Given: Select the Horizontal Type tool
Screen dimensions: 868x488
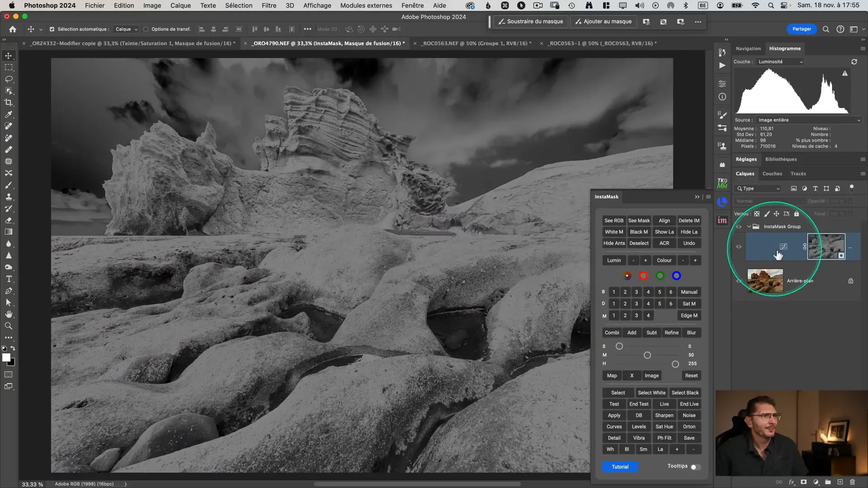Looking at the screenshot, I should click(9, 279).
